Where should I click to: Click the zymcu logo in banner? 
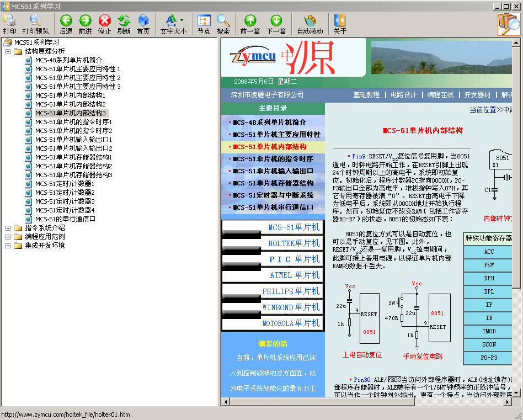tap(253, 56)
